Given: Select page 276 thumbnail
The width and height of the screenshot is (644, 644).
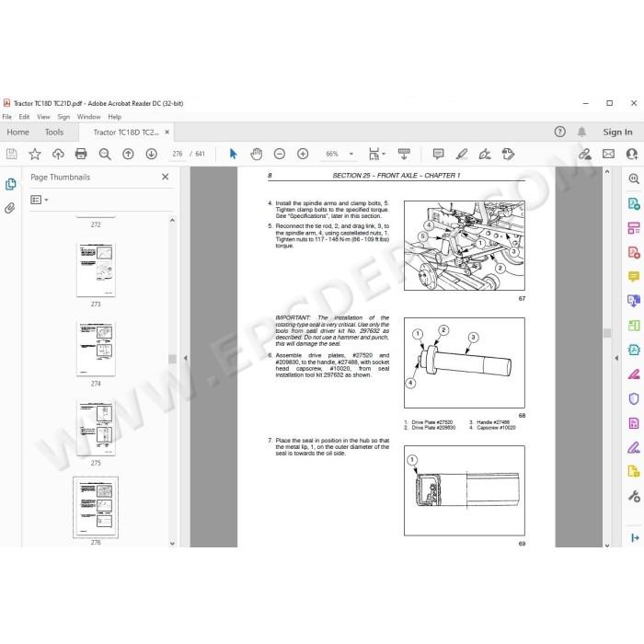Looking at the screenshot, I should (96, 507).
